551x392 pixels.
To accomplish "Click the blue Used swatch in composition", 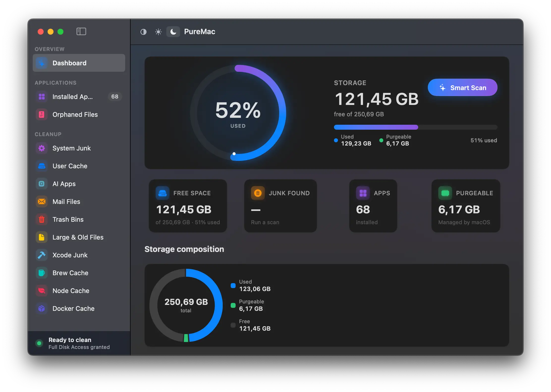I will [233, 286].
